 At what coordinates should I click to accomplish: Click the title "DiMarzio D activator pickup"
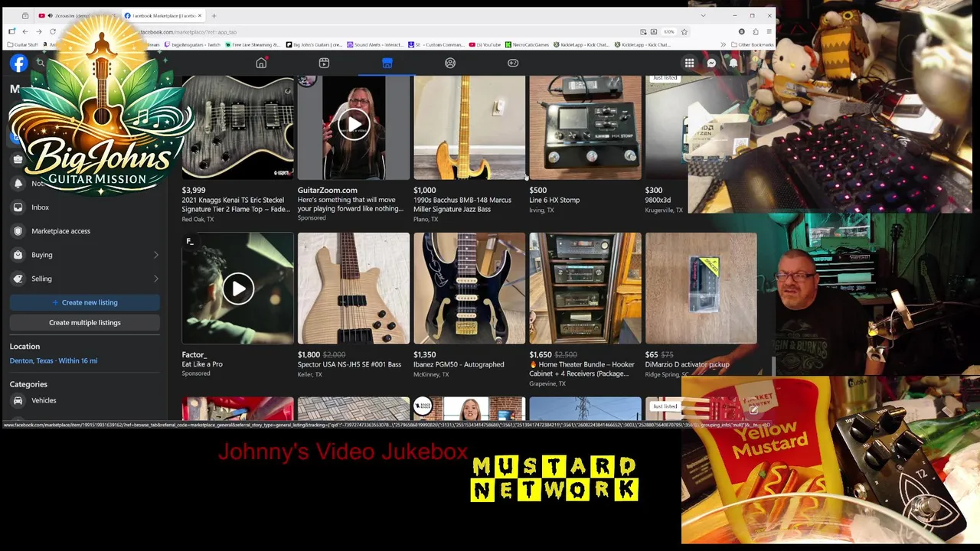pos(687,364)
